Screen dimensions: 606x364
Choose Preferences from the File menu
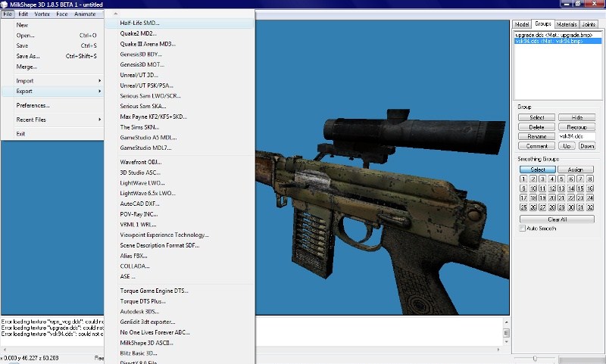click(33, 105)
